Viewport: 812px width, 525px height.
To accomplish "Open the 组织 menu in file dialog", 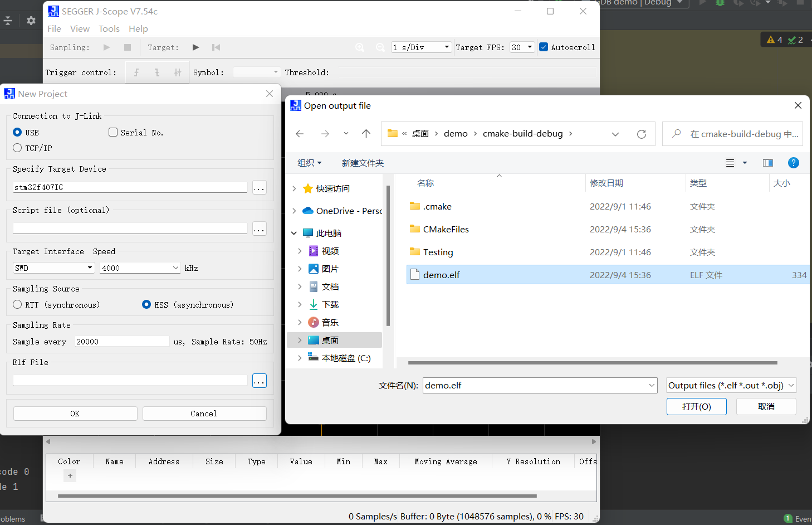I will 309,163.
